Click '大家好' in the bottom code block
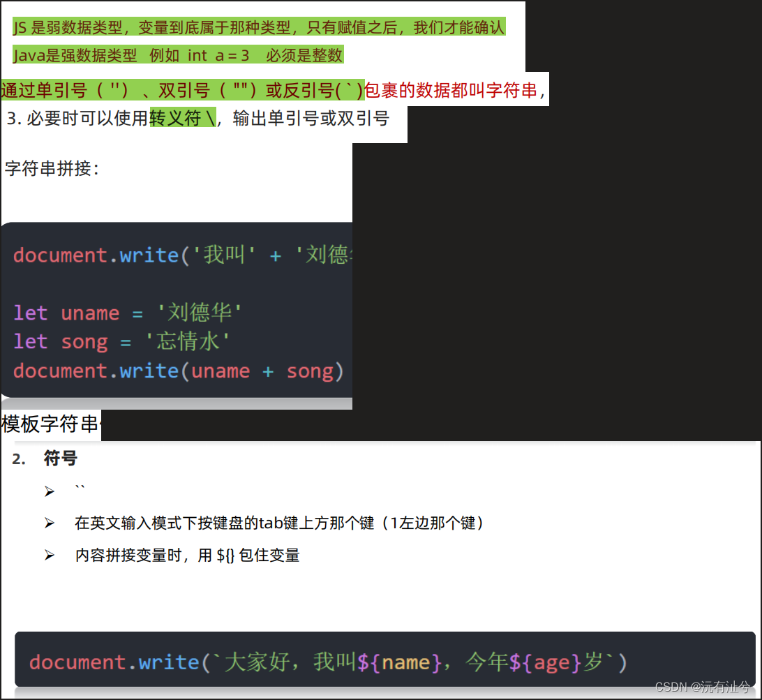The image size is (762, 700). coord(257,662)
